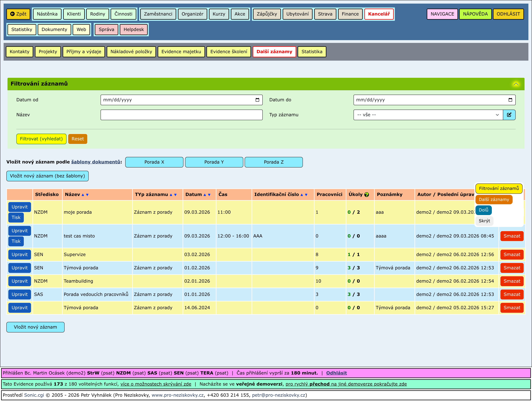Sort Název column ascending with up arrow
The image size is (532, 408).
click(83, 195)
